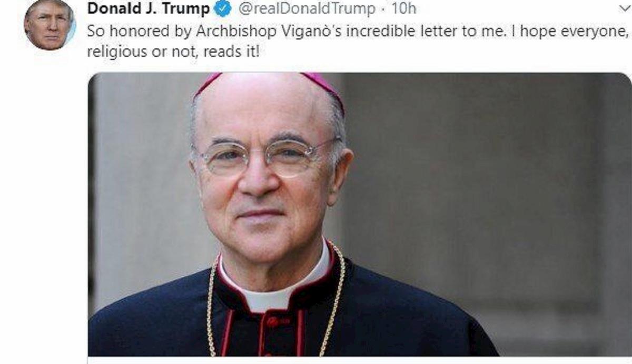Viewport: 632px width, 364px height.
Task: Open the embedded archbishop photo card
Action: (360, 214)
